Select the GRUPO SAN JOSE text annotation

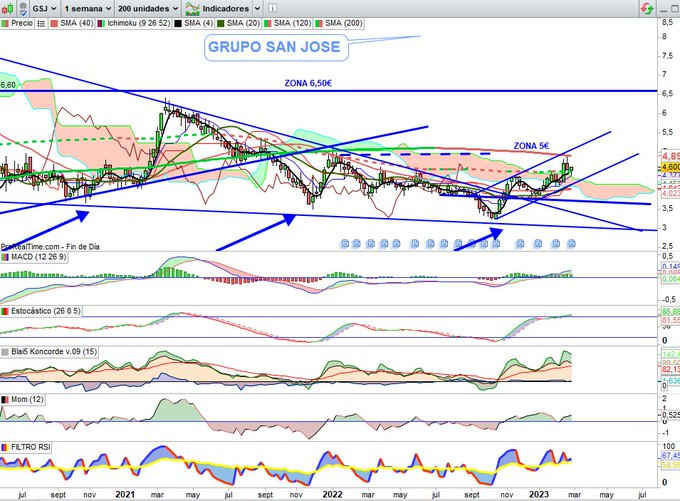pyautogui.click(x=275, y=47)
